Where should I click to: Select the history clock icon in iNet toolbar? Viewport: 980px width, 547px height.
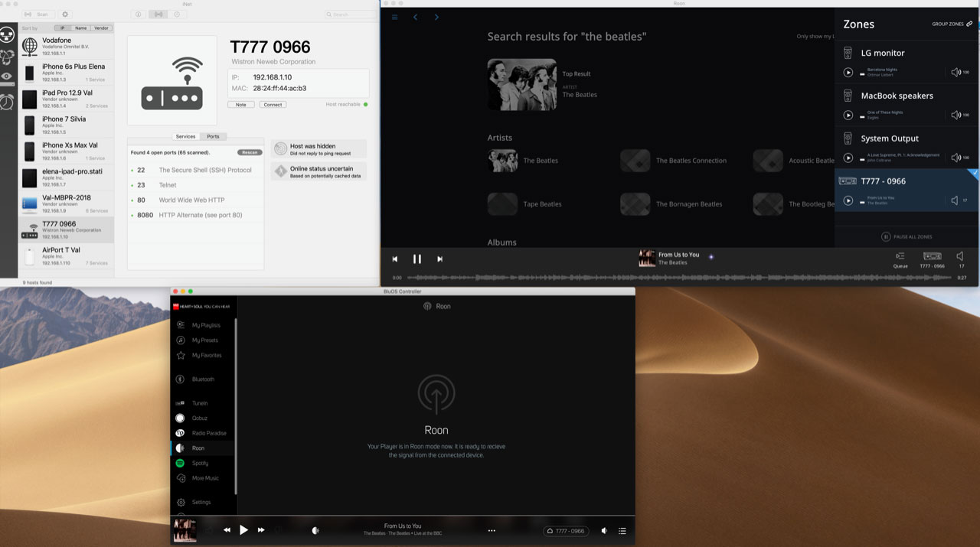[x=178, y=15]
